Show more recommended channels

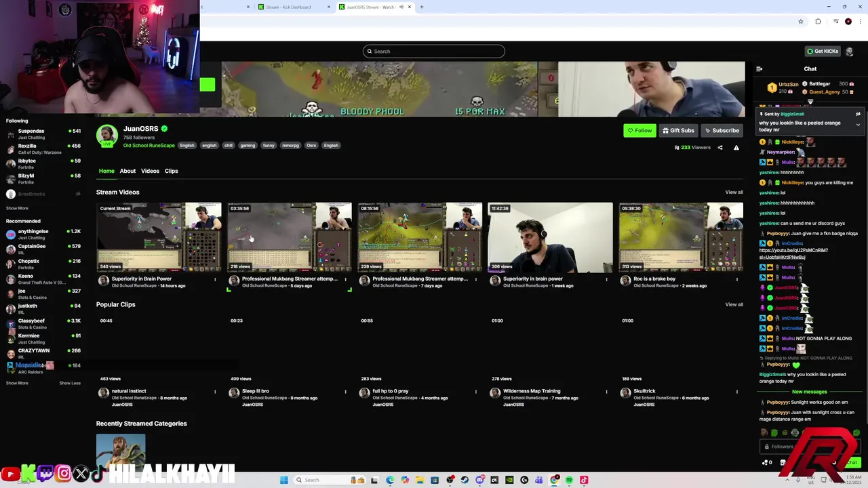(17, 383)
